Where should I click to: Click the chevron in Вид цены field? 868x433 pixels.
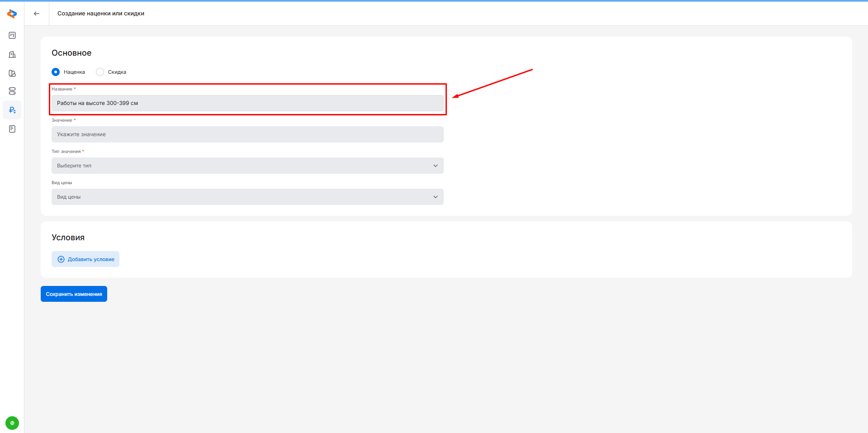(x=436, y=197)
